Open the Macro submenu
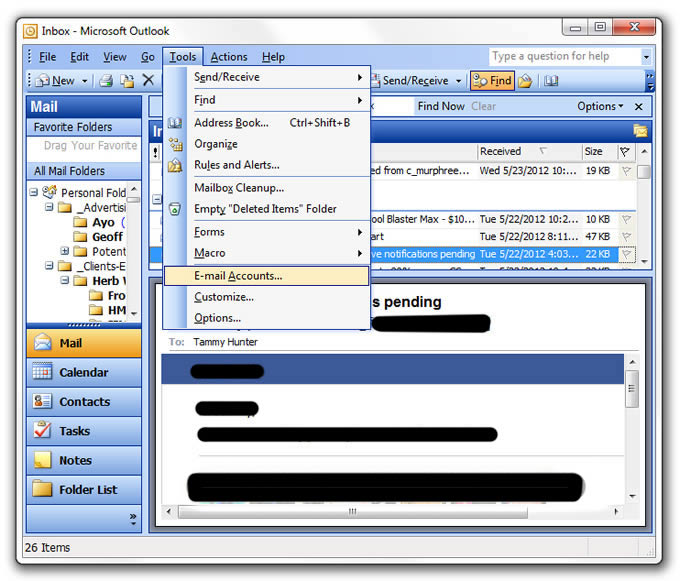Screen dimensions: 680x581 click(x=278, y=253)
